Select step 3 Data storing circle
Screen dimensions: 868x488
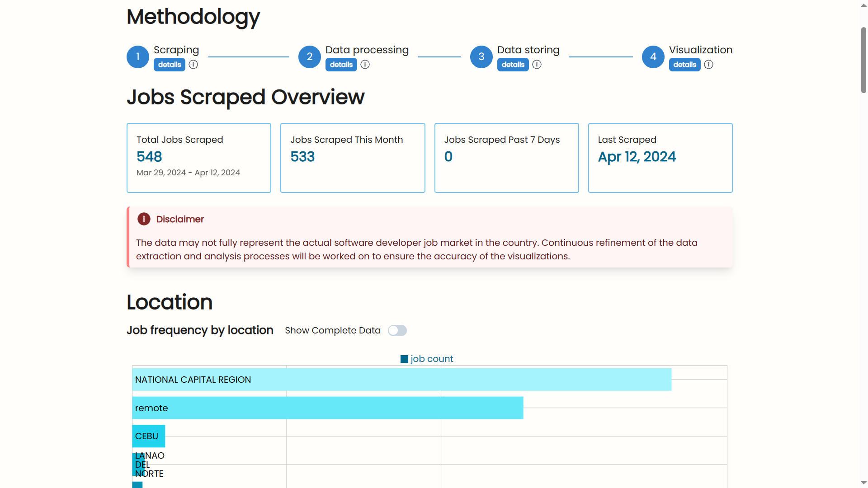coord(481,57)
